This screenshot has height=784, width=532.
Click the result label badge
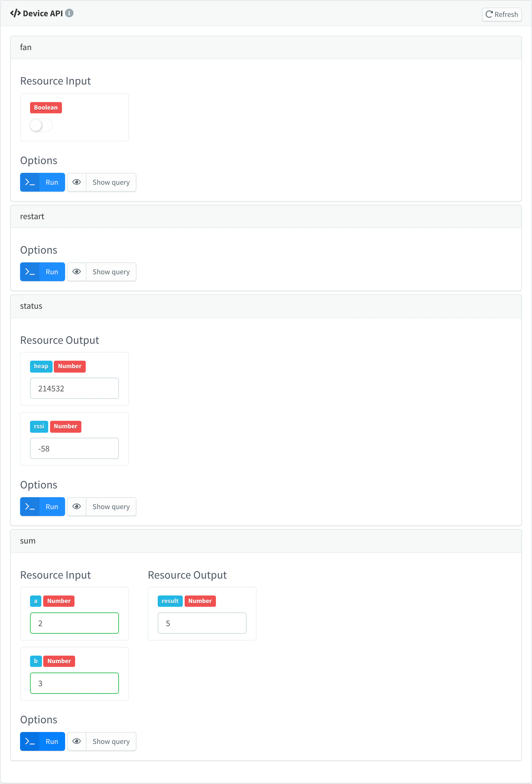point(170,601)
